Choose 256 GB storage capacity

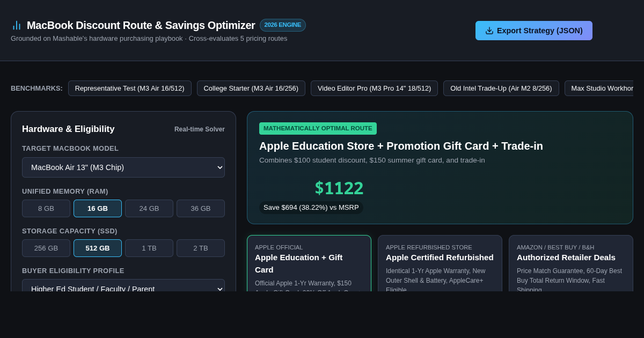pos(46,248)
